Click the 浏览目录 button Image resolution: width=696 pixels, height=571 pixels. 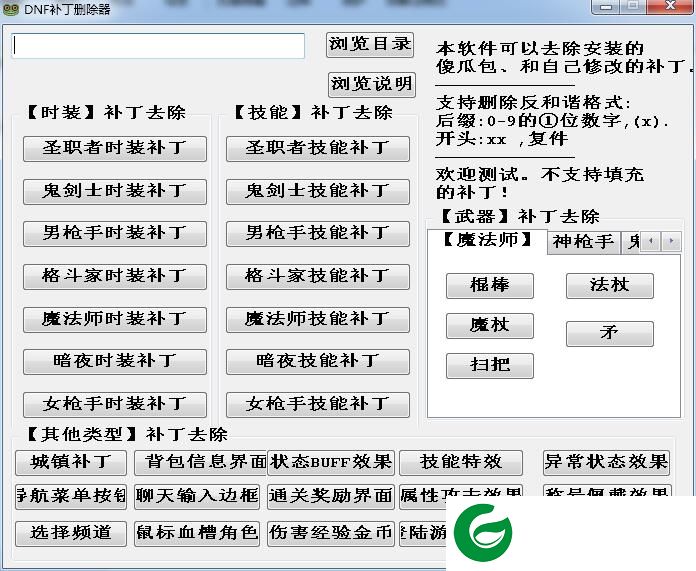(x=370, y=44)
